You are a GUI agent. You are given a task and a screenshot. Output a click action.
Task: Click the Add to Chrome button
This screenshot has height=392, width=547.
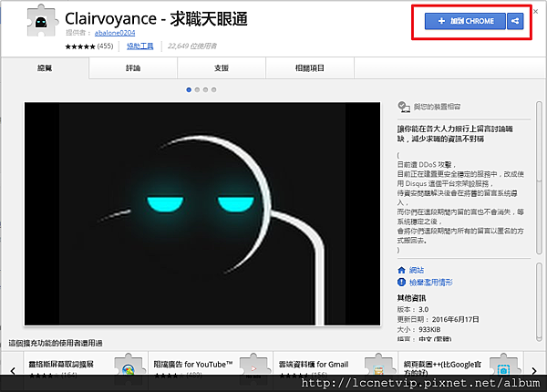coord(465,21)
